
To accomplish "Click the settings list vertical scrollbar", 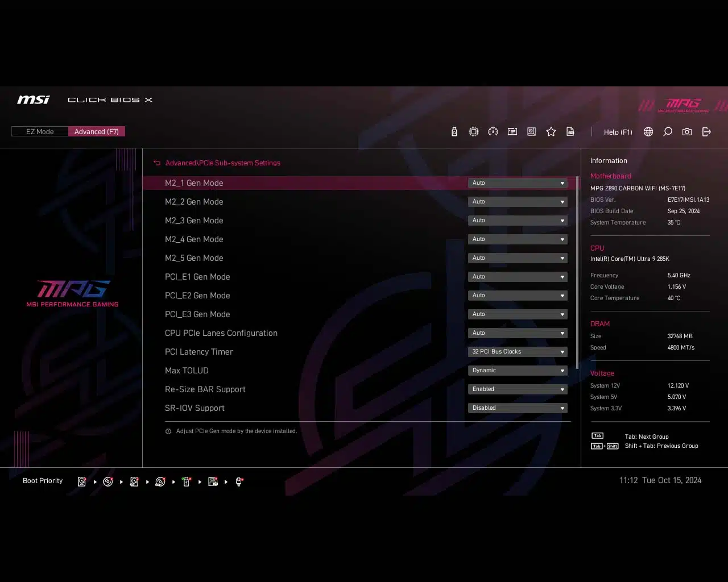I will pos(577,272).
